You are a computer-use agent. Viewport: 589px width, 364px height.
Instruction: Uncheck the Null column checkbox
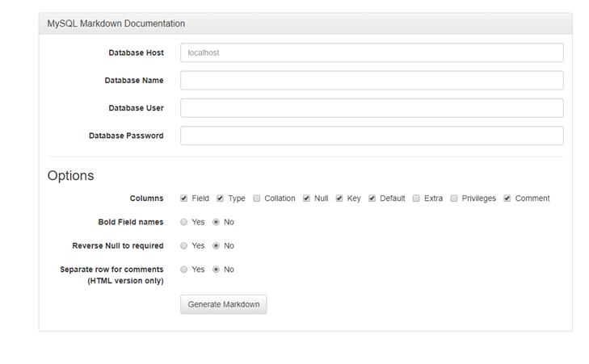pos(306,198)
